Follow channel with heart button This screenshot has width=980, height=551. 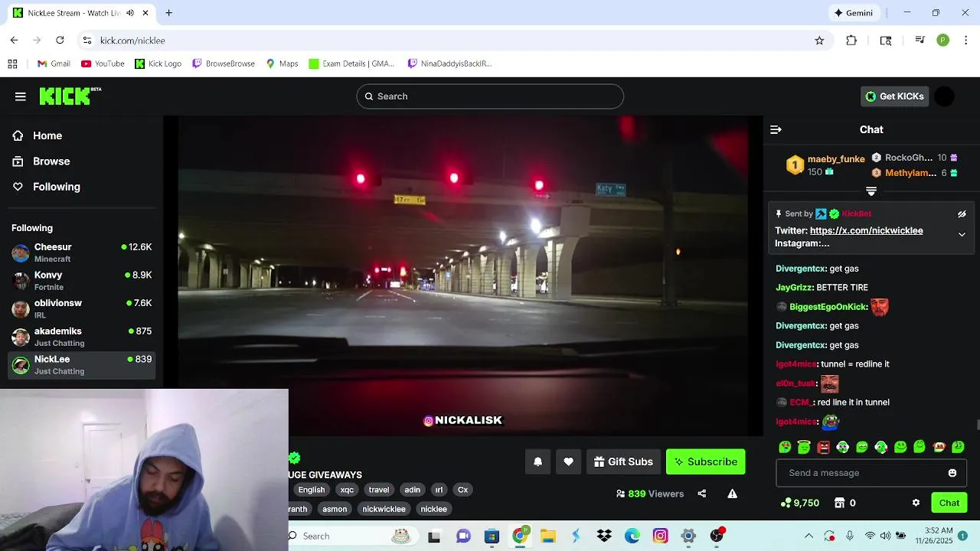(568, 461)
